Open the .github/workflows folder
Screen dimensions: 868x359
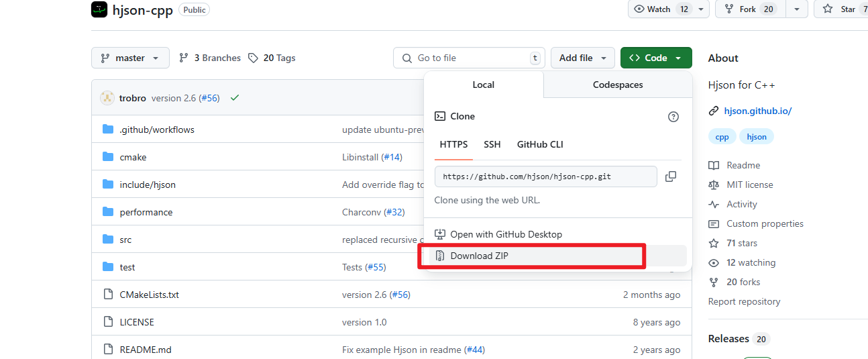click(157, 130)
